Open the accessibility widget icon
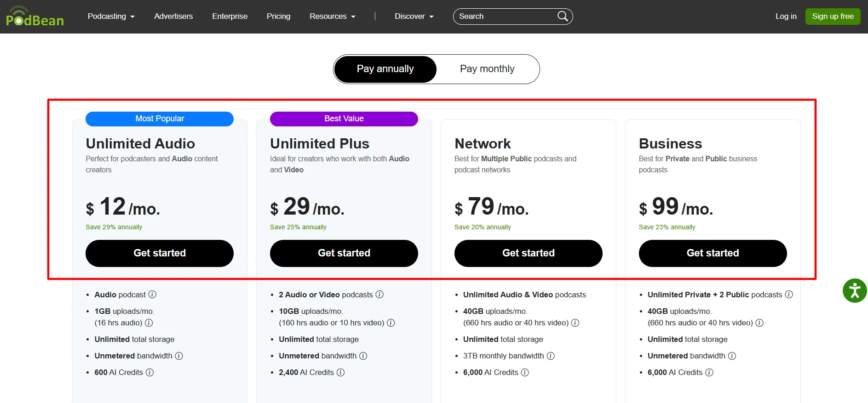 coord(855,290)
